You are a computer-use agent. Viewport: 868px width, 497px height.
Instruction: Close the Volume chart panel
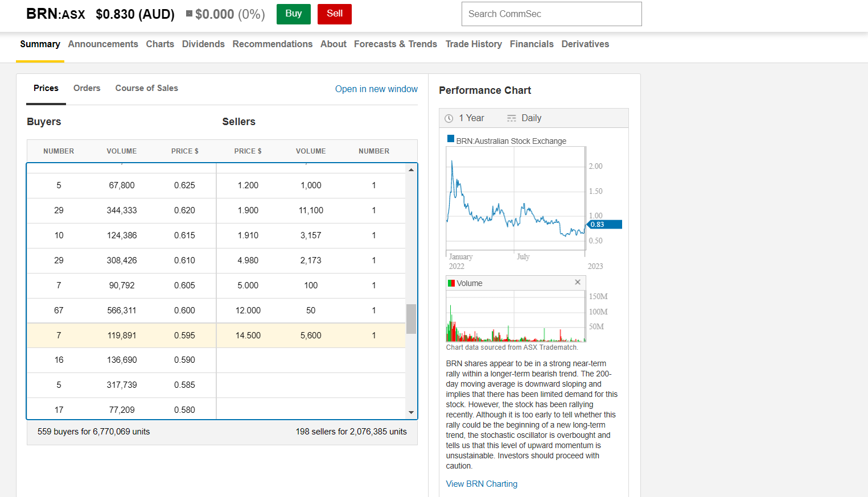(578, 282)
